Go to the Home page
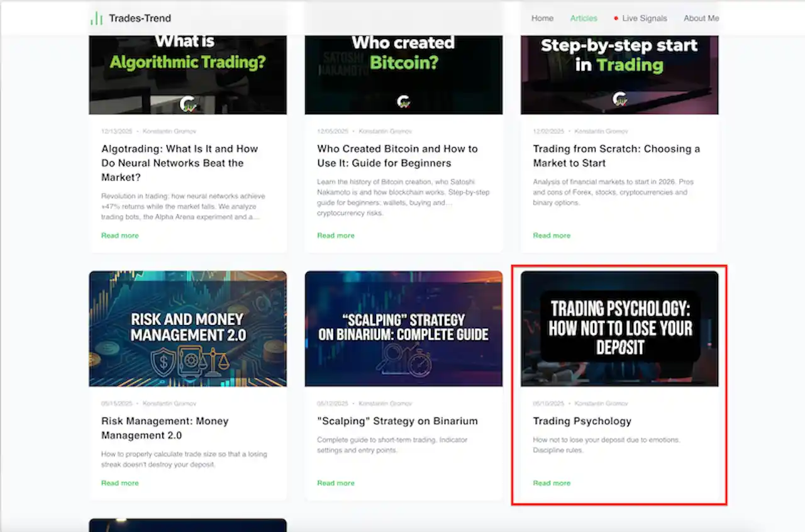The width and height of the screenshot is (805, 532). 542,18
